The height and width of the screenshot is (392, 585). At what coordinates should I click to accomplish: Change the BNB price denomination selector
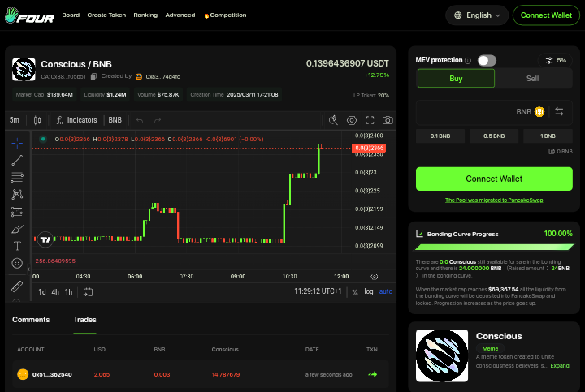pos(115,120)
